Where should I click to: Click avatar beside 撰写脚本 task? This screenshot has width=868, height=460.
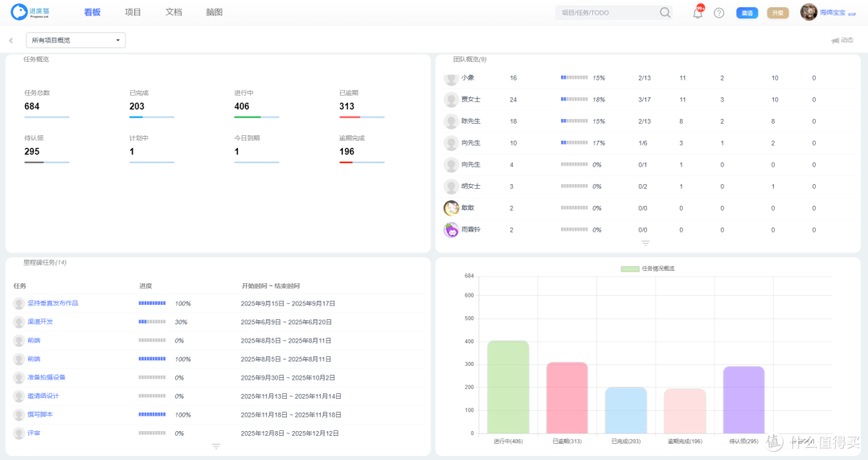18,415
